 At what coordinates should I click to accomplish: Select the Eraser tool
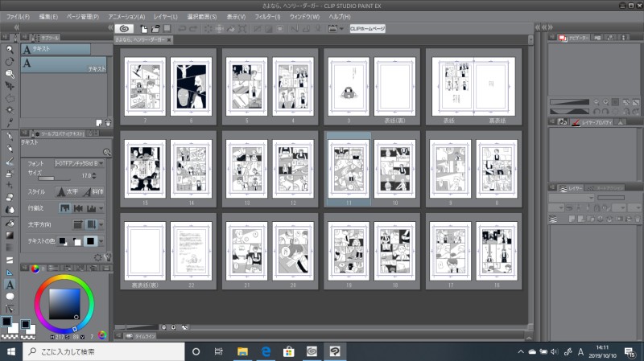click(10, 198)
